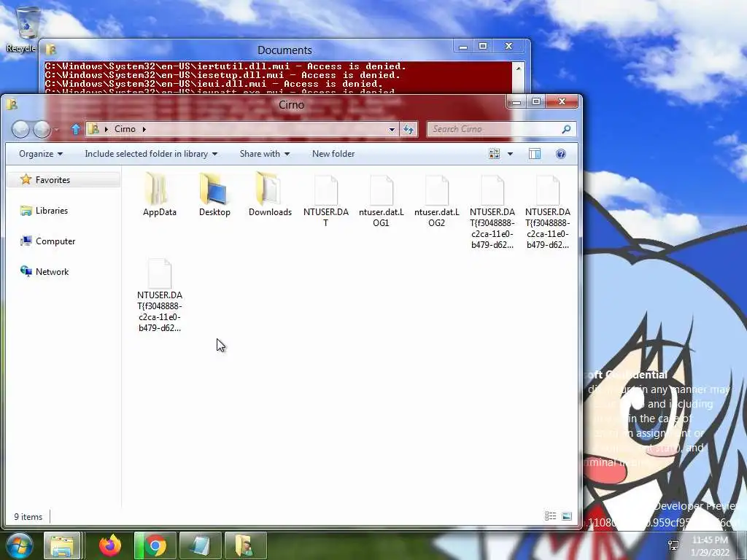Toggle the preview pane
Screen dimensions: 747x560
pos(535,154)
